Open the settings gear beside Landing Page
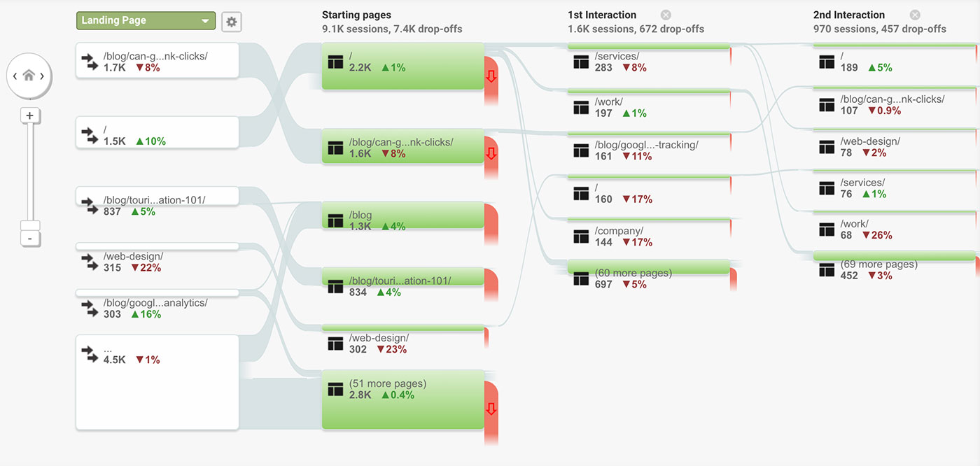The width and height of the screenshot is (980, 466). coord(232,22)
